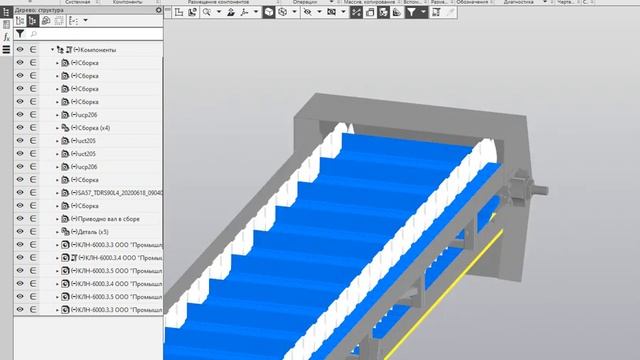Hide the Компоненты root via eye icon

click(x=20, y=49)
